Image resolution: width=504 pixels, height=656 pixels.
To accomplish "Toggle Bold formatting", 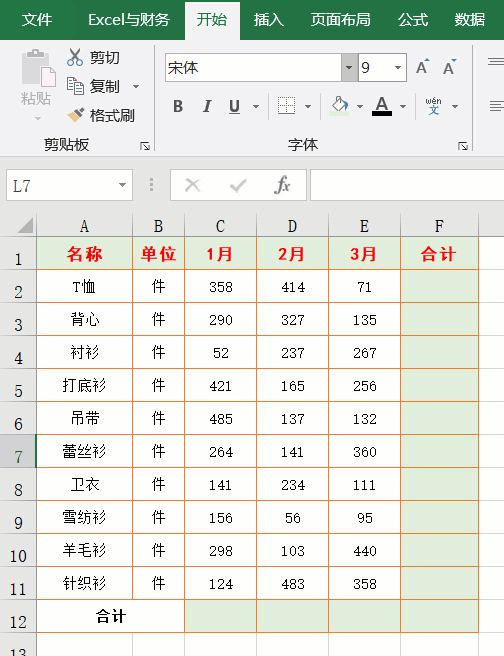I will [x=178, y=106].
